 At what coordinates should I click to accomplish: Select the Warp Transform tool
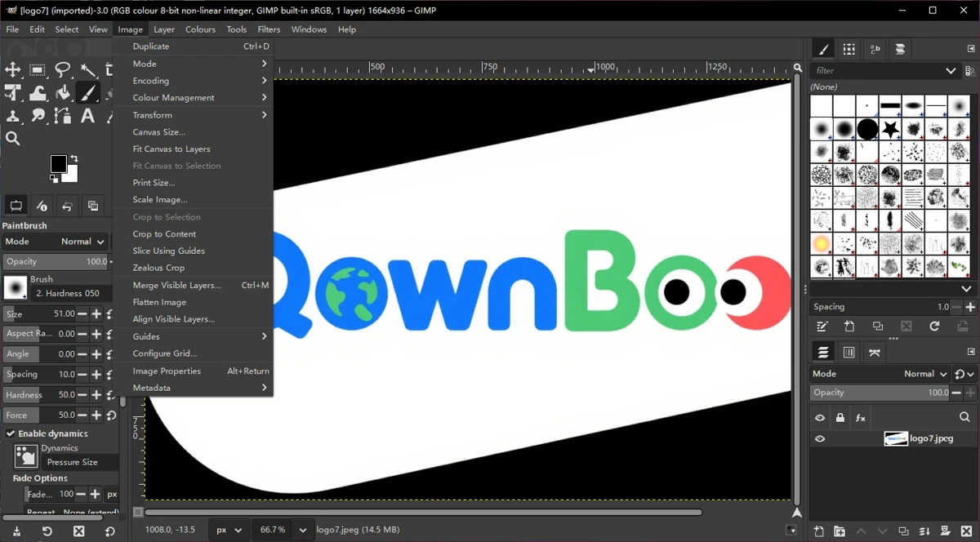click(x=38, y=93)
